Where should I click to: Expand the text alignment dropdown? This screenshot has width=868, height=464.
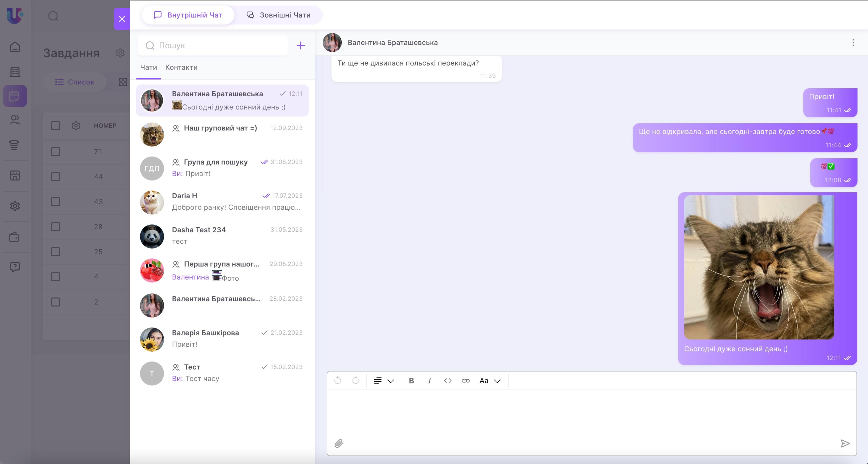[383, 380]
